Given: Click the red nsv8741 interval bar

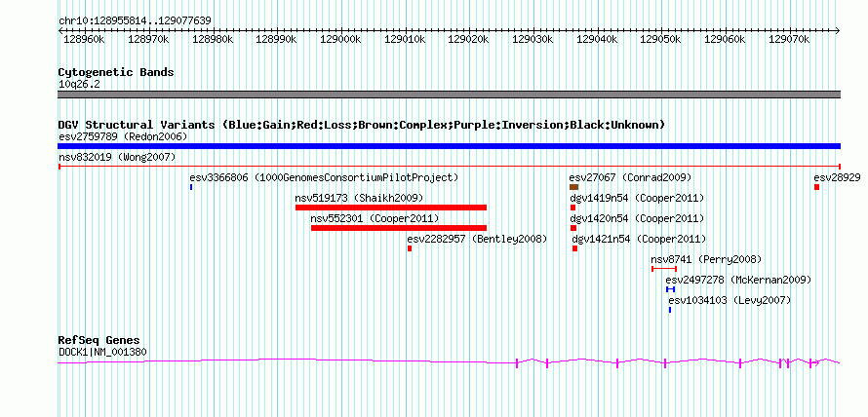Looking at the screenshot, I should pos(664,269).
